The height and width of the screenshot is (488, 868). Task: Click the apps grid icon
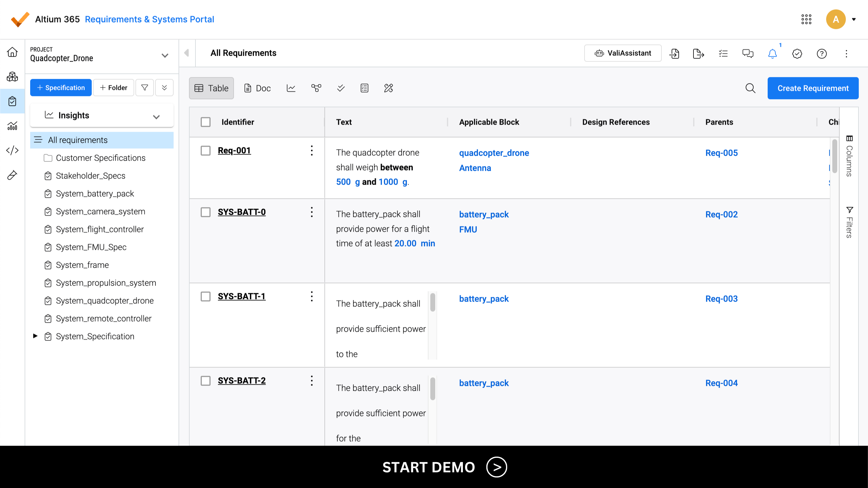coord(806,19)
